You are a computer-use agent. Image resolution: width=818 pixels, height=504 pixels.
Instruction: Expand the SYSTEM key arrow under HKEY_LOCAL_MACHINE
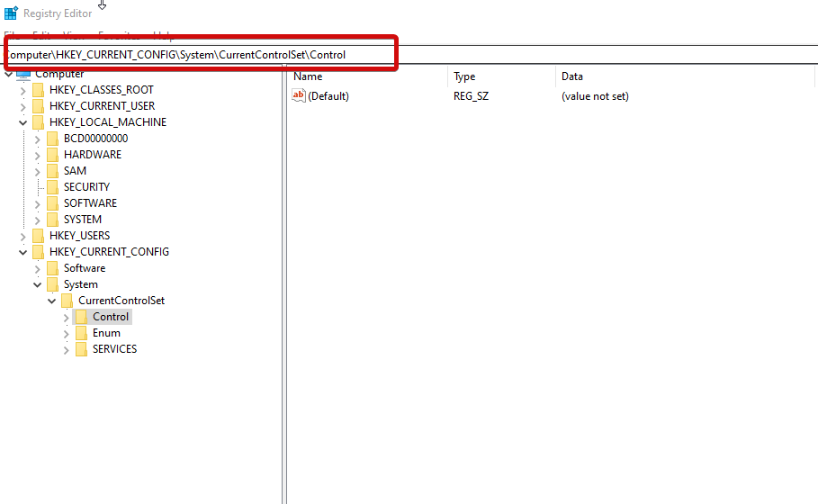[x=38, y=220]
